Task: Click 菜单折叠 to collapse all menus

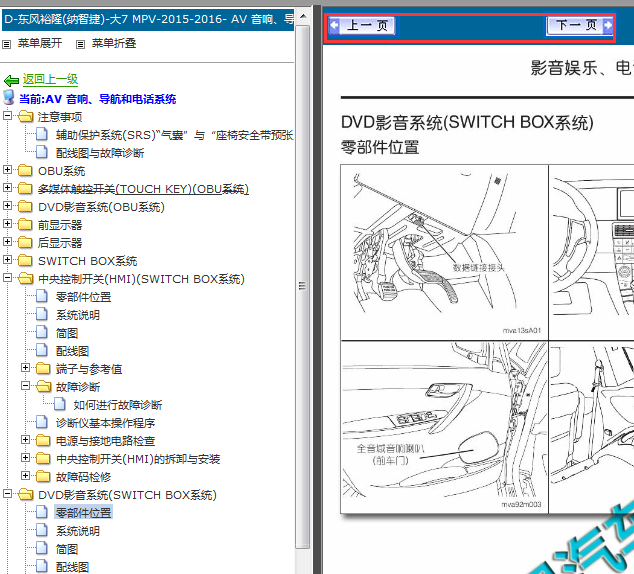Action: (114, 43)
